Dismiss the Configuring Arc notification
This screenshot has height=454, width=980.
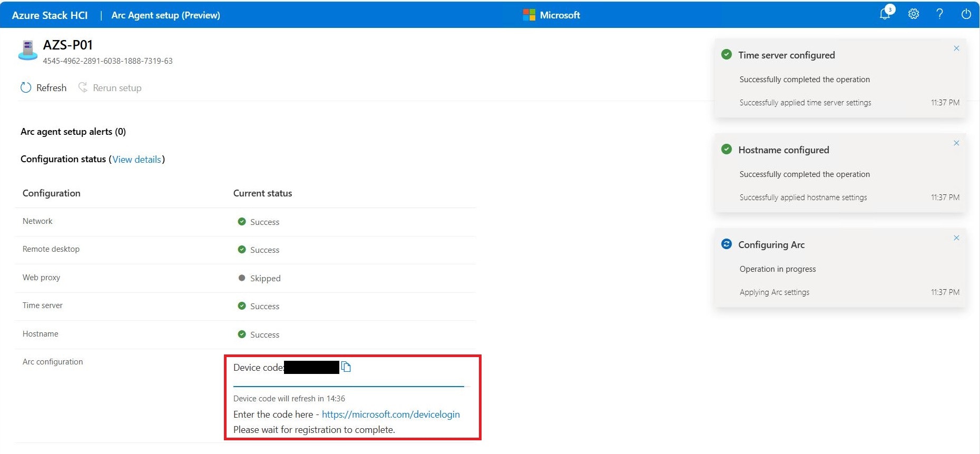click(956, 238)
